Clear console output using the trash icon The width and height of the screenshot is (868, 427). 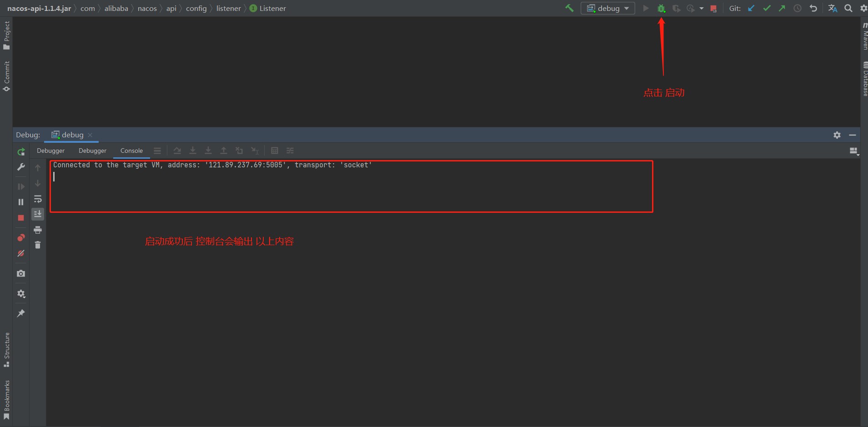[38, 245]
